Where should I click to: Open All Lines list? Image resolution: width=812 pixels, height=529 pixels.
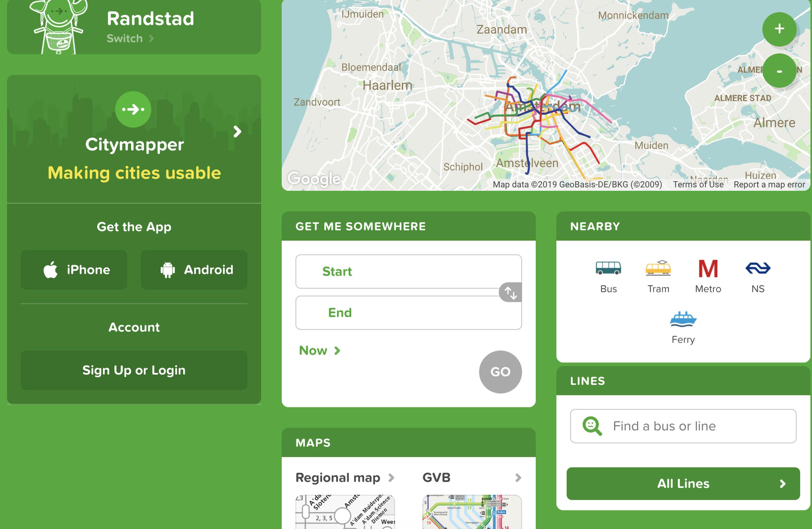pyautogui.click(x=683, y=484)
